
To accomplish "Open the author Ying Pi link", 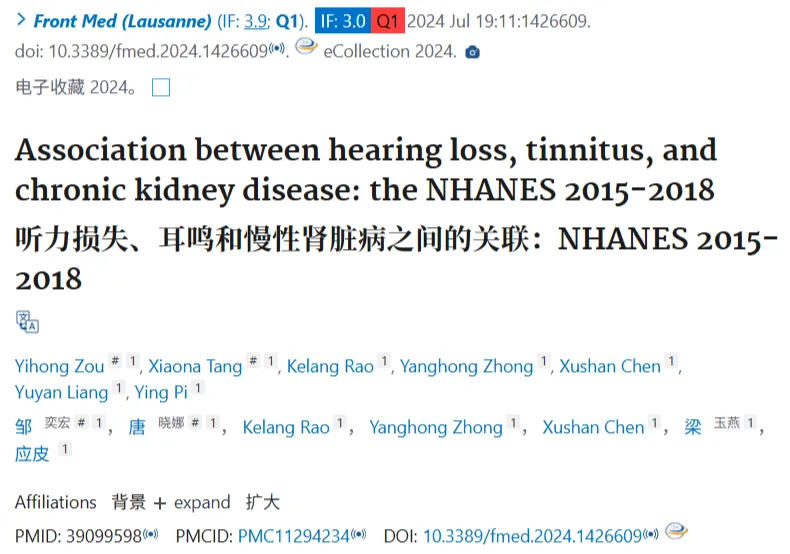I will (x=161, y=392).
